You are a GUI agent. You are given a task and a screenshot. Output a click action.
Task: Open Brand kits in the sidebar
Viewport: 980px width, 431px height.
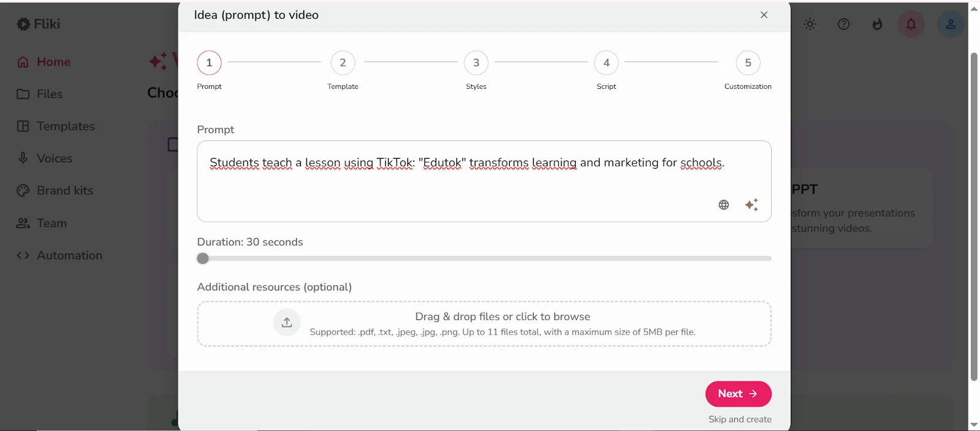(x=55, y=191)
